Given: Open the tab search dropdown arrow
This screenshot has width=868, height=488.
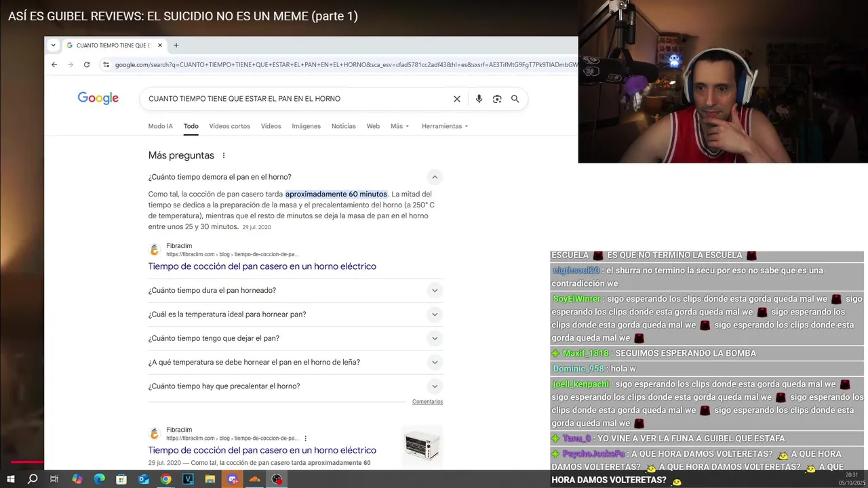Looking at the screenshot, I should [53, 45].
